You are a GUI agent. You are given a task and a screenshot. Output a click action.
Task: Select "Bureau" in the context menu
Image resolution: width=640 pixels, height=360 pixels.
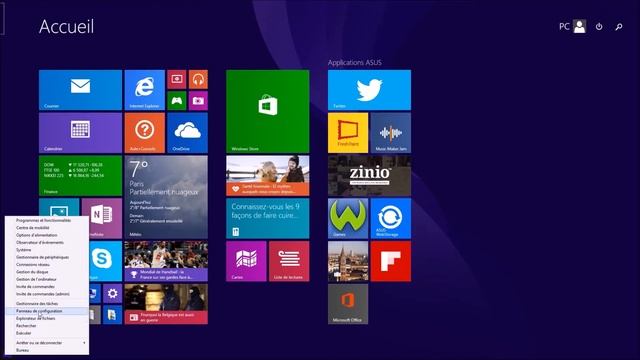click(x=47, y=350)
